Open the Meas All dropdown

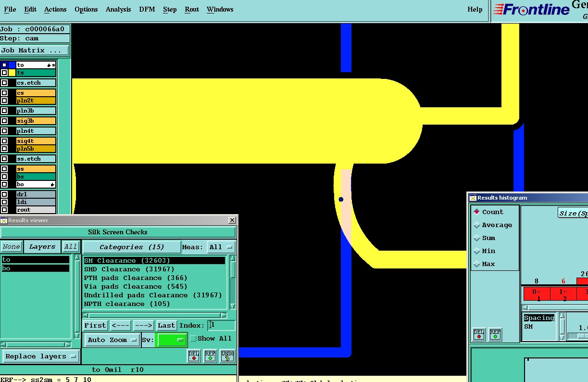coord(221,247)
